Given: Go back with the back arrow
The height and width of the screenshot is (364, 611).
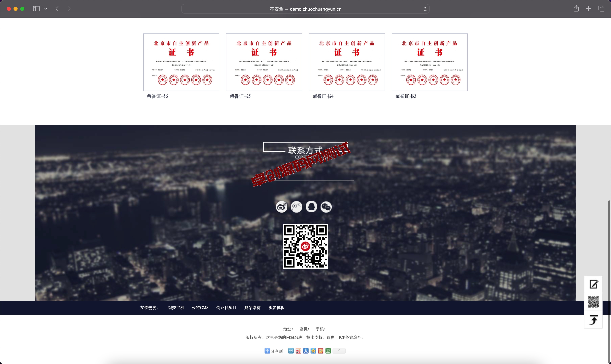Looking at the screenshot, I should 57,9.
